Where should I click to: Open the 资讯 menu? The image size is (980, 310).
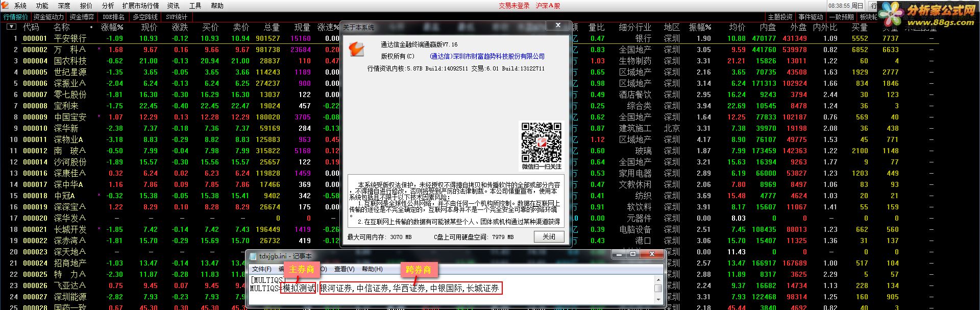click(x=174, y=6)
